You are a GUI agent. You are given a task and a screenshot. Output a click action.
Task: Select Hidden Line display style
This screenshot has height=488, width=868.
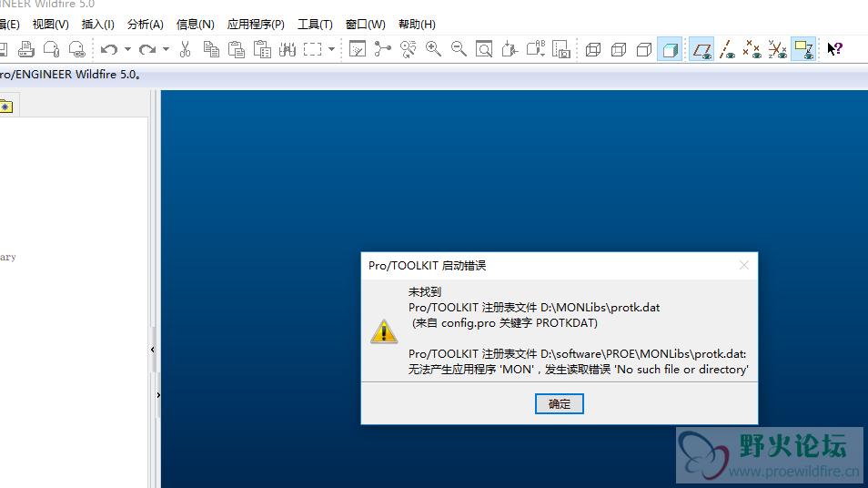point(619,49)
